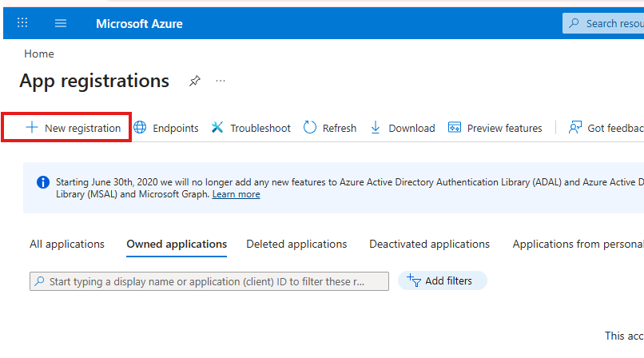
Task: Go to the Home breadcrumb
Action: pos(39,54)
